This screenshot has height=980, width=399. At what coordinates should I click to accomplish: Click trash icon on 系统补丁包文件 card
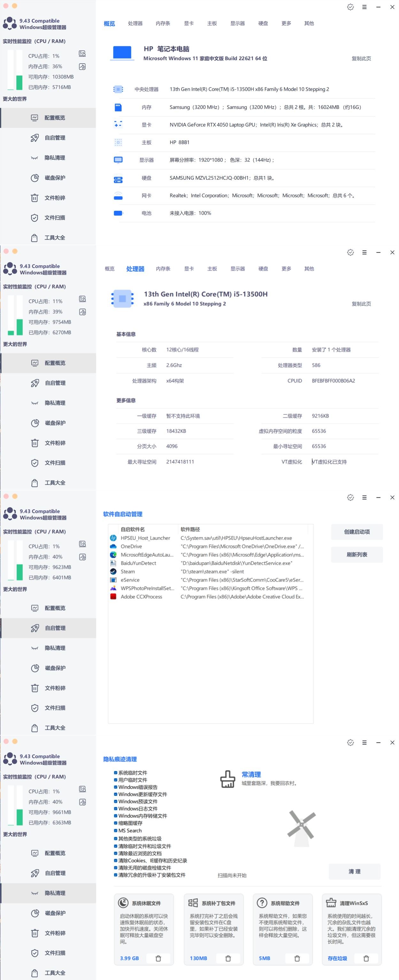tap(228, 958)
